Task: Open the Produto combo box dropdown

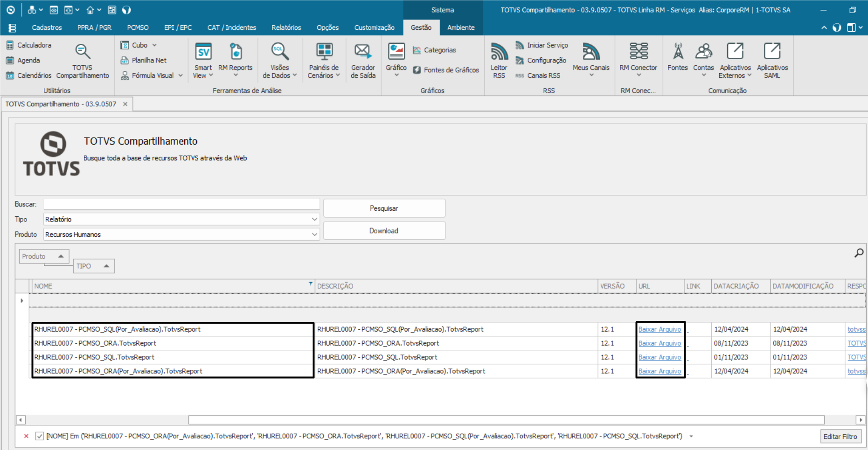Action: pos(314,235)
